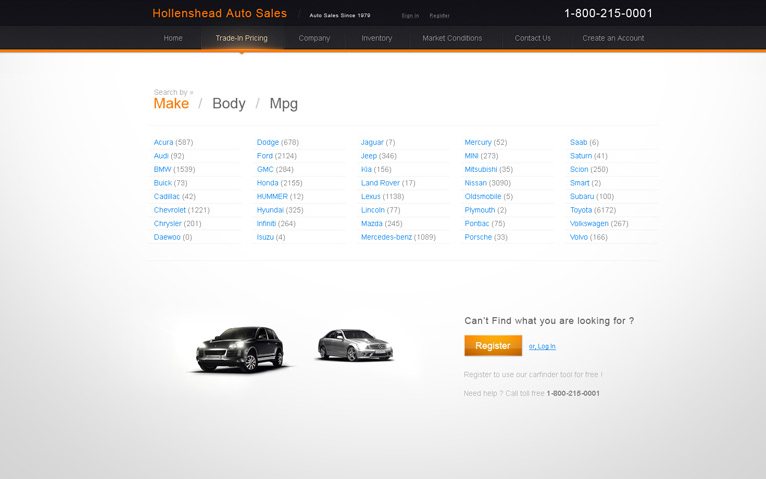The height and width of the screenshot is (479, 766).
Task: Open the Ford make listing
Action: coord(264,156)
